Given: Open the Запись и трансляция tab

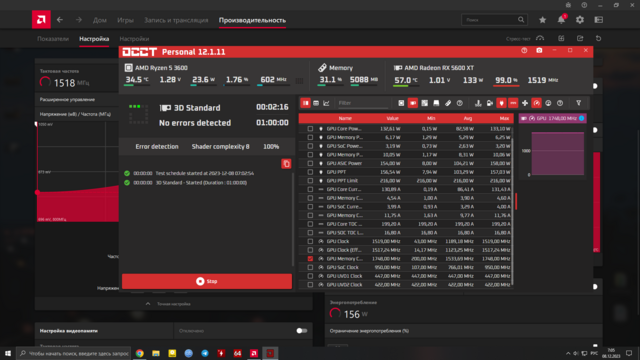Looking at the screenshot, I should click(176, 20).
